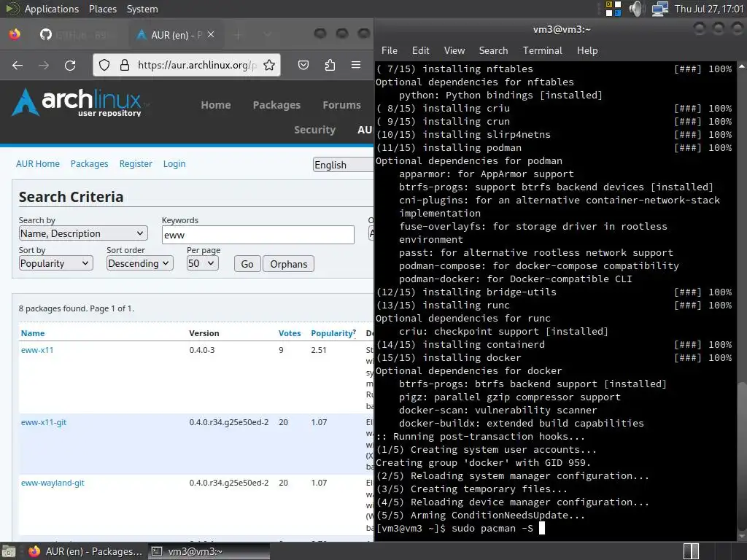Click the terminal prompt line sudo pacman -S
This screenshot has height=560, width=747.
click(460, 529)
